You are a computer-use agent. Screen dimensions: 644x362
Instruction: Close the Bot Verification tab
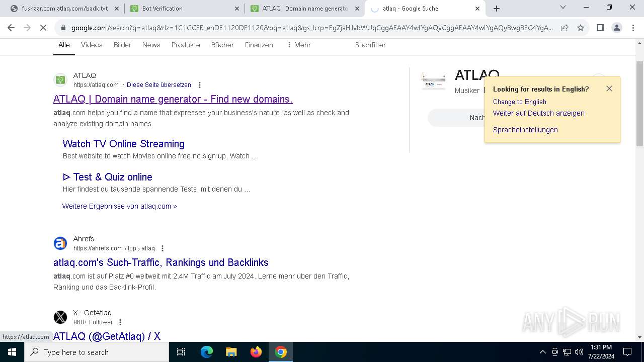coord(237,9)
